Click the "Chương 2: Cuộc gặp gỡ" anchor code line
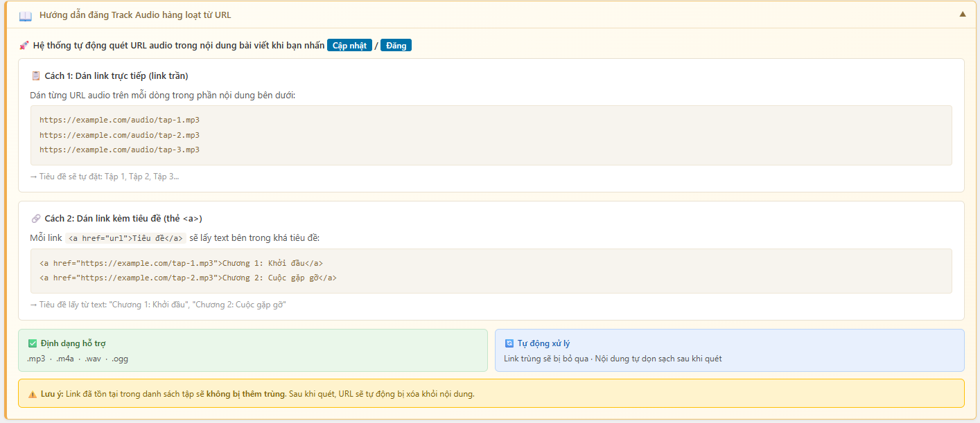The image size is (980, 423). (188, 278)
